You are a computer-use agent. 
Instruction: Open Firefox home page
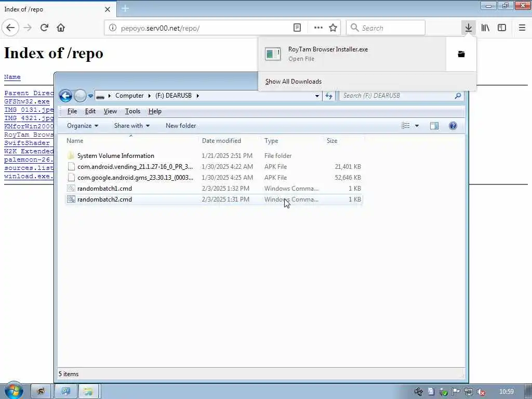(x=61, y=28)
